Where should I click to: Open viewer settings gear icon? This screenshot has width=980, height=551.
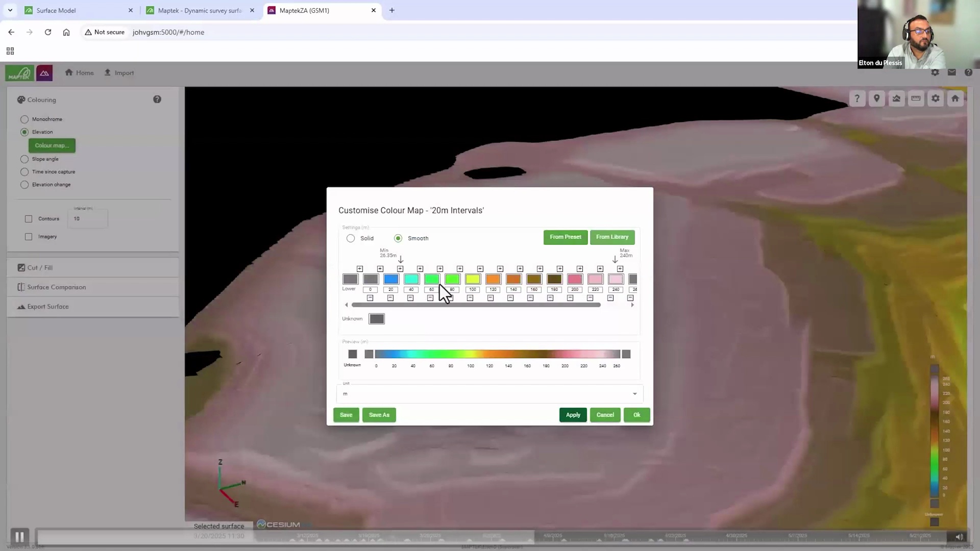click(x=936, y=99)
